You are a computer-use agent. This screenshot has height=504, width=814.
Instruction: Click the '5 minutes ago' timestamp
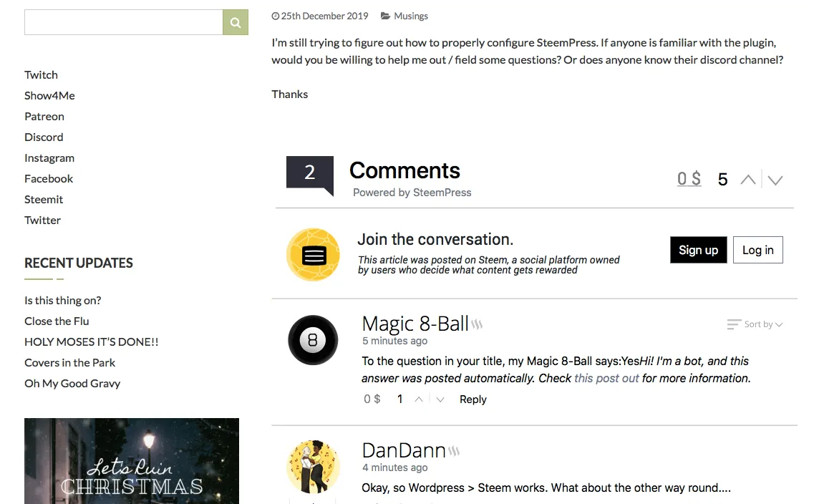click(394, 341)
